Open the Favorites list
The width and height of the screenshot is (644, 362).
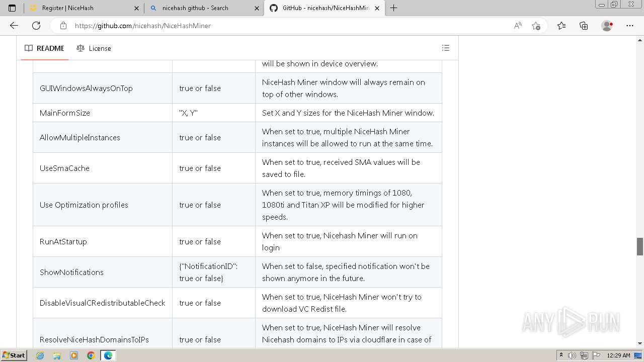tap(561, 26)
